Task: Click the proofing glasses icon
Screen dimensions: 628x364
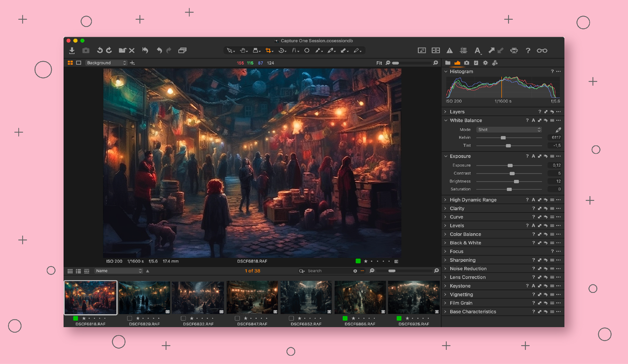Action: (542, 51)
